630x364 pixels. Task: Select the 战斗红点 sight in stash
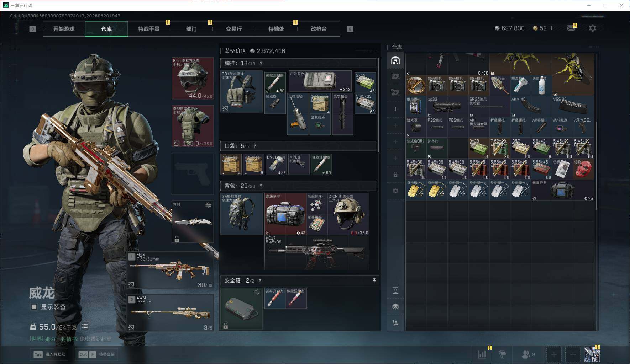(562, 127)
